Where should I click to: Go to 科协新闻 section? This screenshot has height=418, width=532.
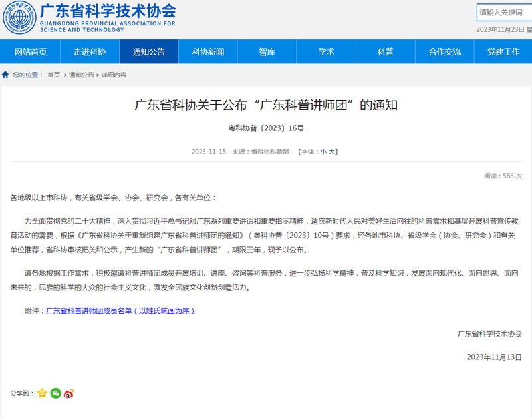(x=208, y=52)
